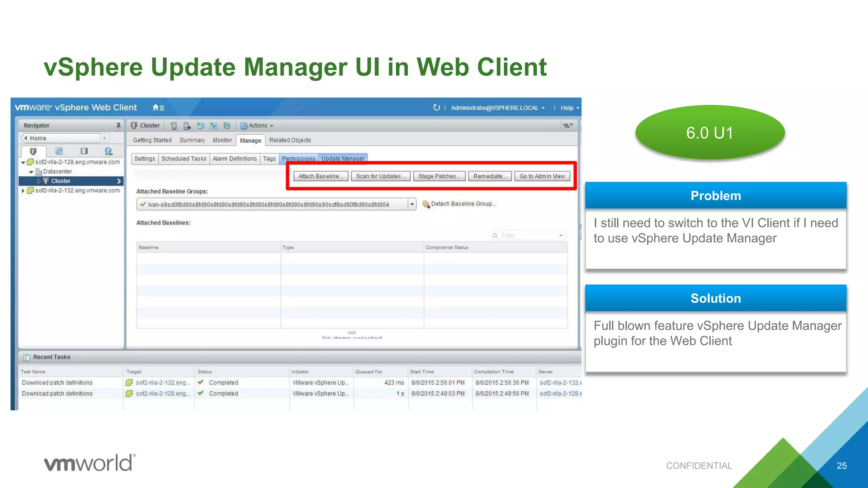Image resolution: width=868 pixels, height=488 pixels.
Task: Open Actions dropdown menu
Action: coord(257,126)
